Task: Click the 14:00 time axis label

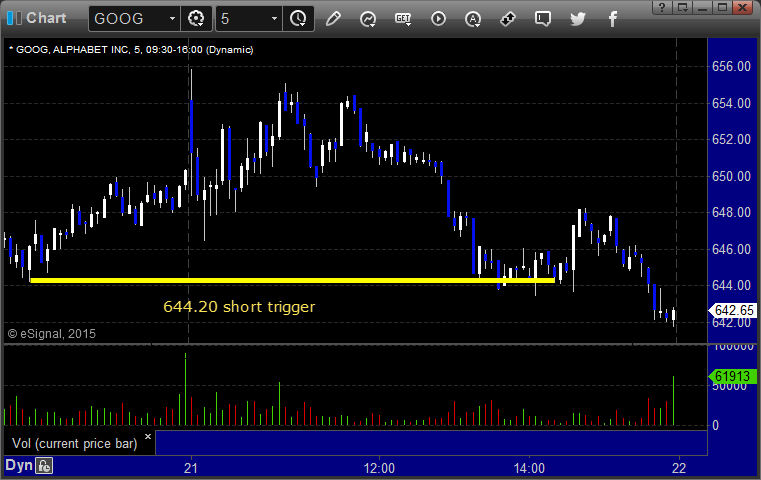Action: (529, 468)
